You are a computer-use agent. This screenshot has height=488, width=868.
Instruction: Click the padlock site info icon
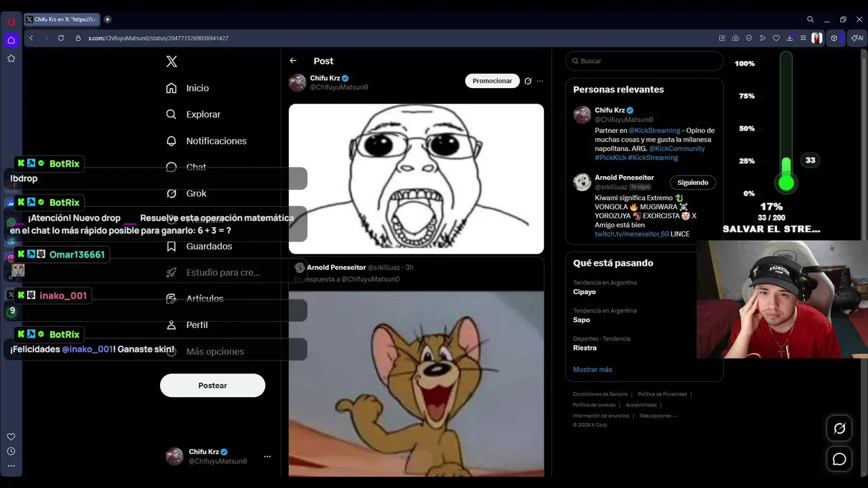point(78,38)
